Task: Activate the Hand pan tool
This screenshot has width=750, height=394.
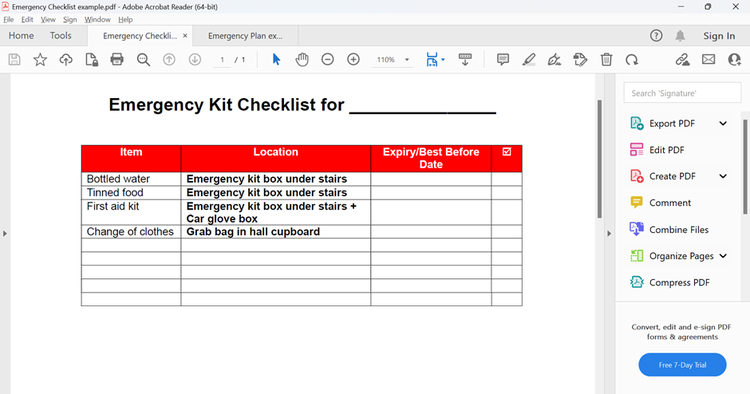Action: point(302,59)
